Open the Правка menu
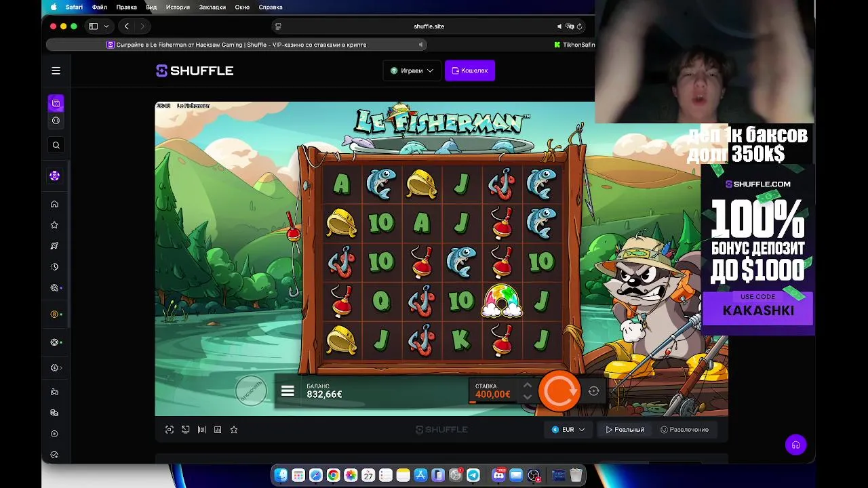Screen dimensions: 868x488 (x=126, y=7)
